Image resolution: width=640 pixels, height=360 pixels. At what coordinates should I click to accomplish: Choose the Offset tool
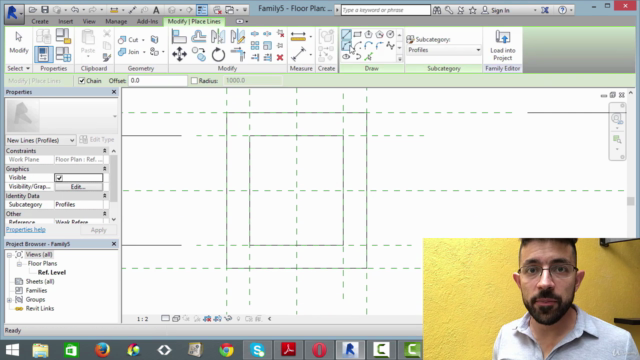[x=199, y=37]
